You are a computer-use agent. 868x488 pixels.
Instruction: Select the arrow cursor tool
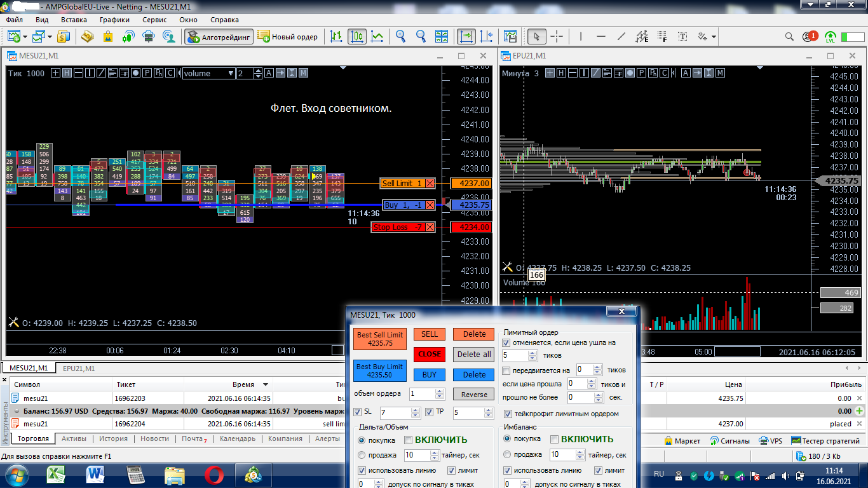[x=537, y=37]
